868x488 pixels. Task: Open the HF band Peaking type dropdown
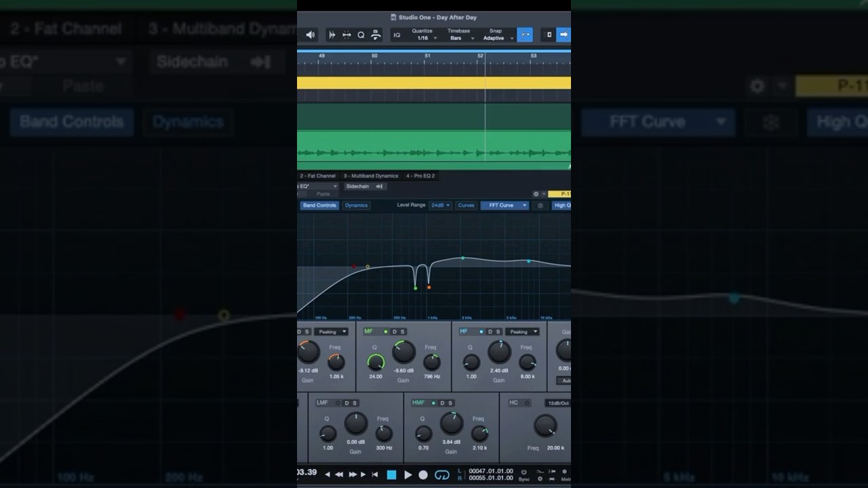pyautogui.click(x=524, y=331)
